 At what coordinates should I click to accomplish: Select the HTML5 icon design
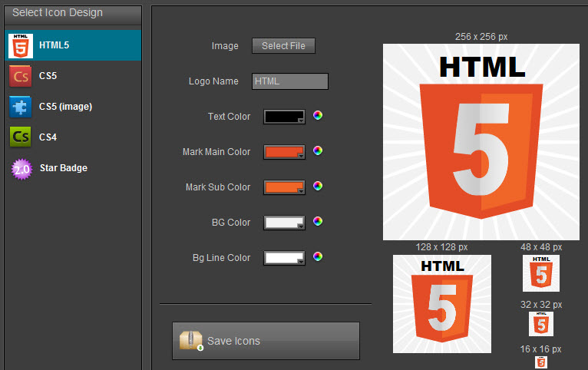coord(73,45)
